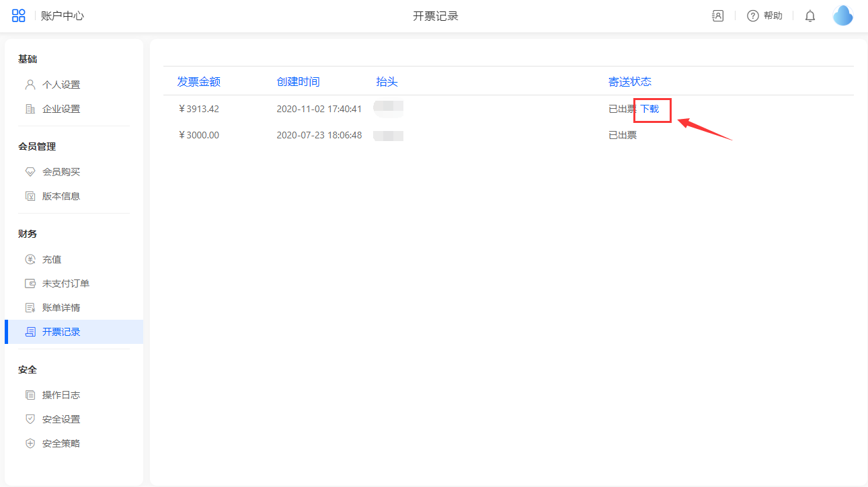Click the 安全设置 shield icon
The height and width of the screenshot is (487, 868).
(30, 419)
